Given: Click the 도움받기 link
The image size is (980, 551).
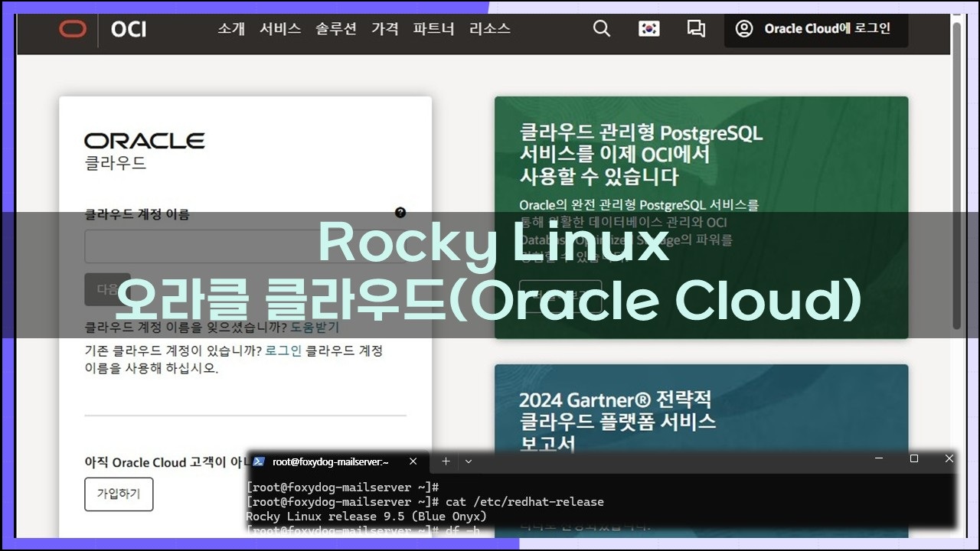Looking at the screenshot, I should [315, 328].
